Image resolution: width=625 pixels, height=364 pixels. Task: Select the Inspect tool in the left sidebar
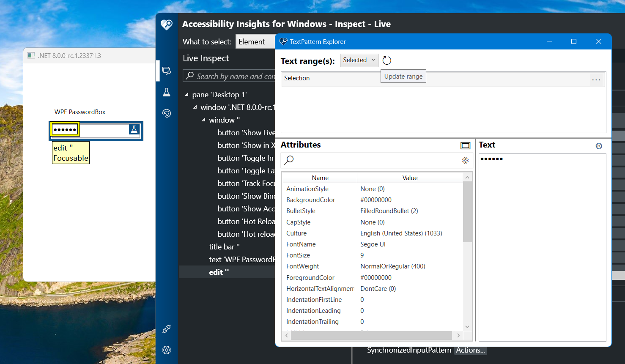(x=167, y=71)
